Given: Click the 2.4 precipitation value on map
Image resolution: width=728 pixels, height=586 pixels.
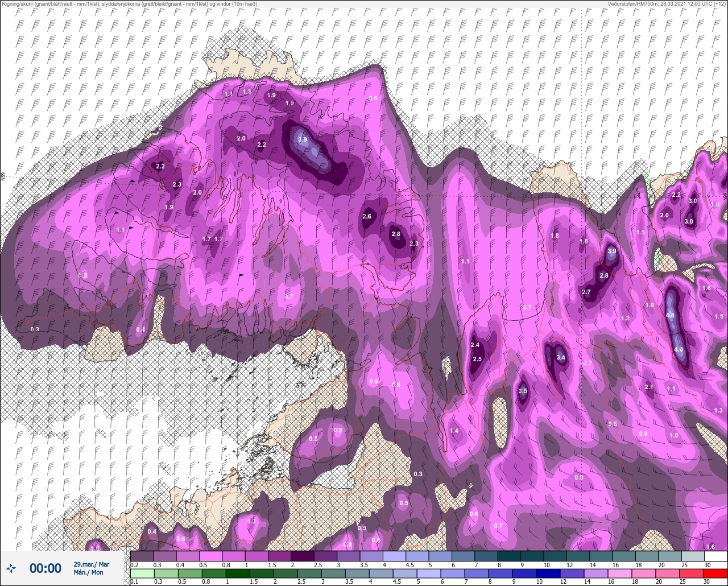Looking at the screenshot, I should point(475,345).
